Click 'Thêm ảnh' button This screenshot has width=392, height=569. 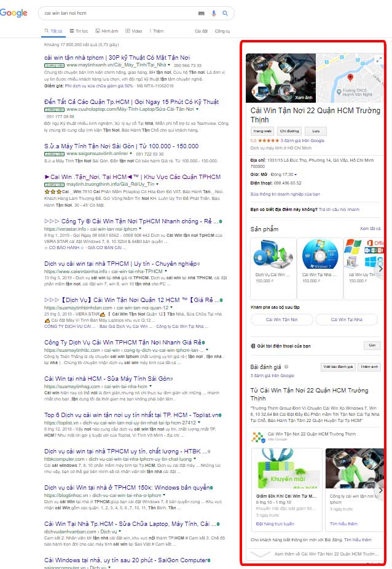click(369, 367)
